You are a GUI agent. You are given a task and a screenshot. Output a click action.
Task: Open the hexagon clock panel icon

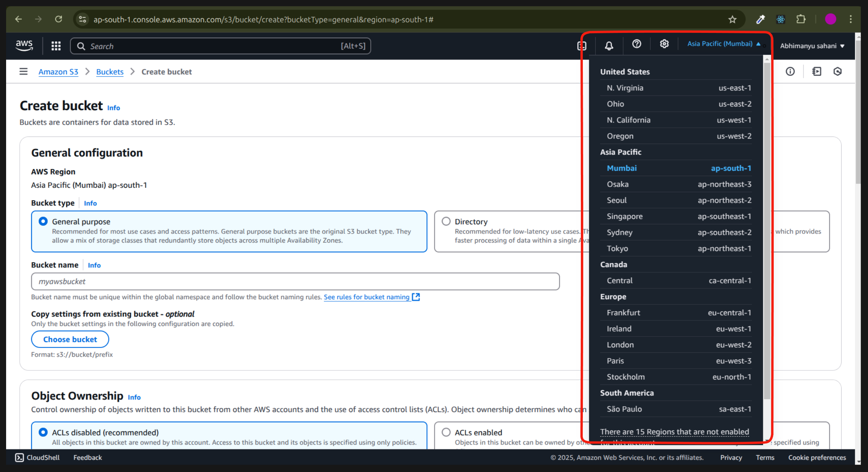837,71
